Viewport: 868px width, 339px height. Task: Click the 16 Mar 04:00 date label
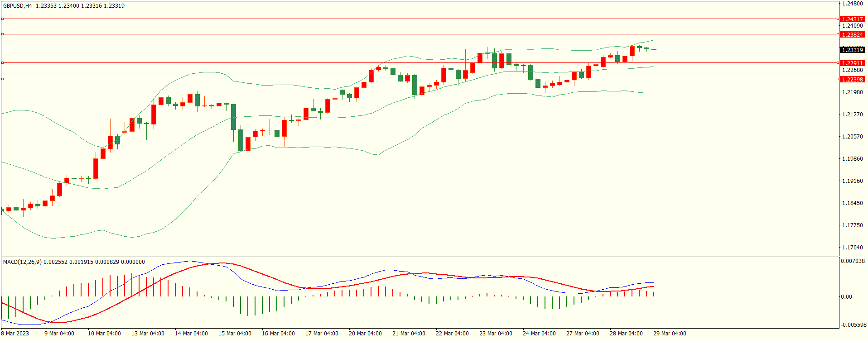click(278, 334)
